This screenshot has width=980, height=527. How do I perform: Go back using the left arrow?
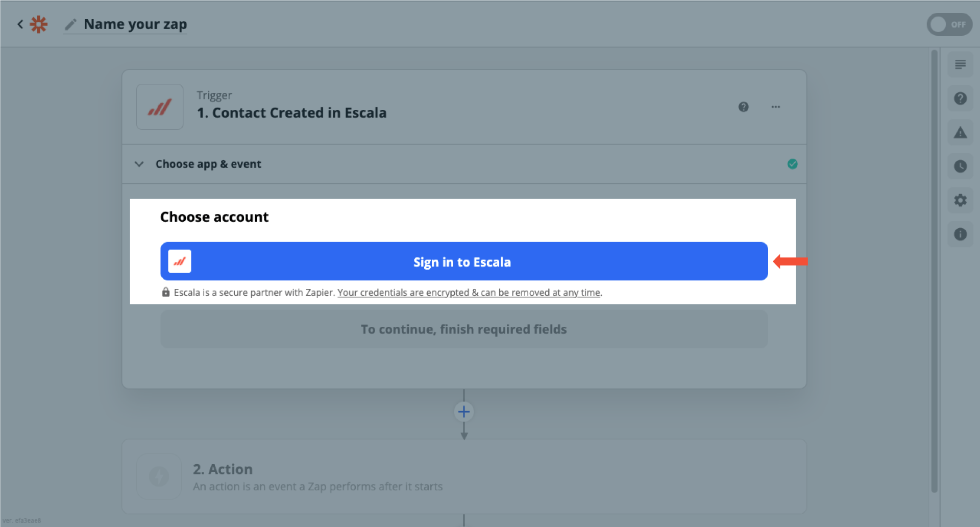[20, 24]
